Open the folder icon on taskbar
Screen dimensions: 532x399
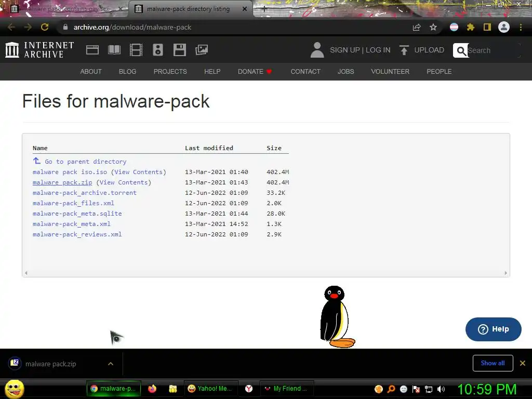[x=173, y=389]
